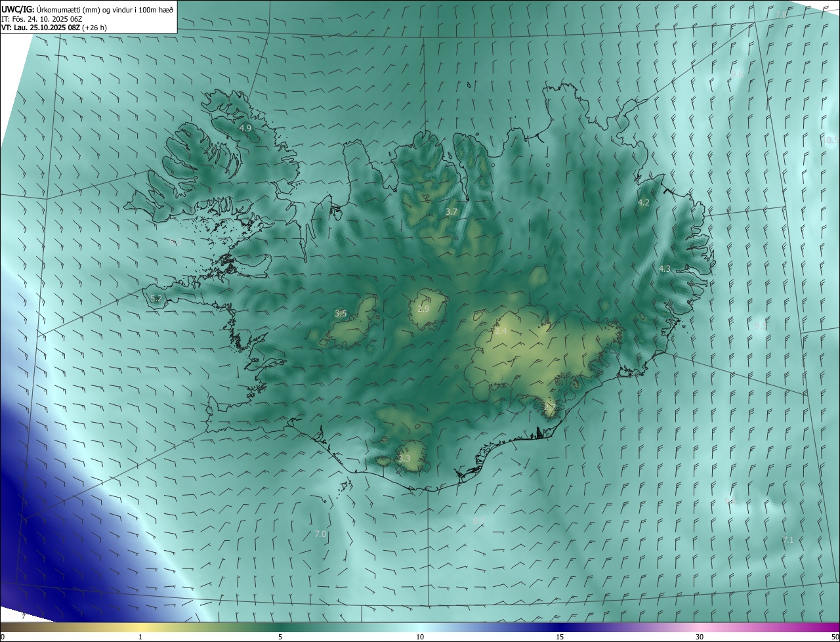Click the '2.9' value on the central glacier

point(423,309)
